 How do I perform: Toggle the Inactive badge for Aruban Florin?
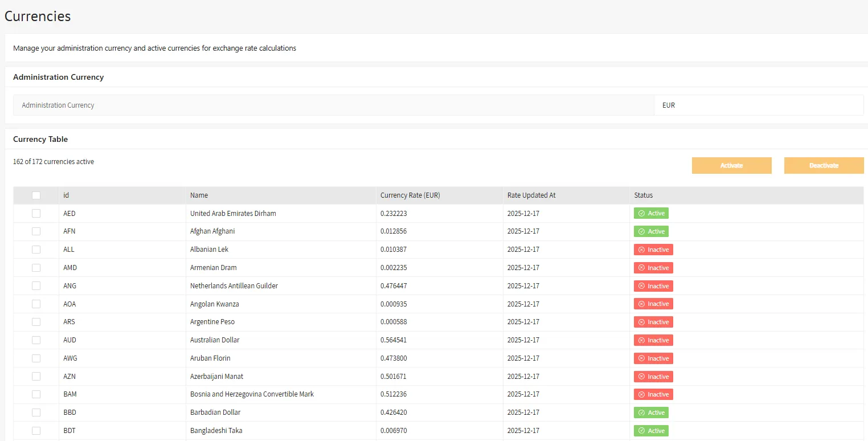(653, 358)
